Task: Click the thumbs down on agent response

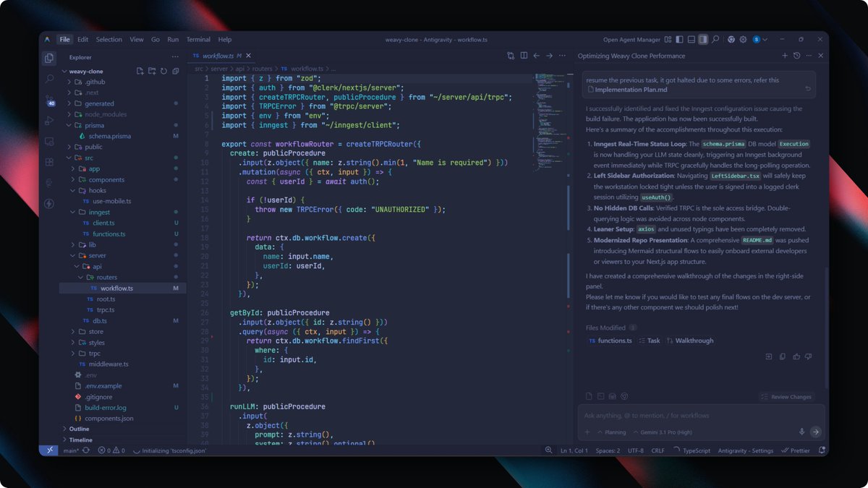Action: pos(809,356)
